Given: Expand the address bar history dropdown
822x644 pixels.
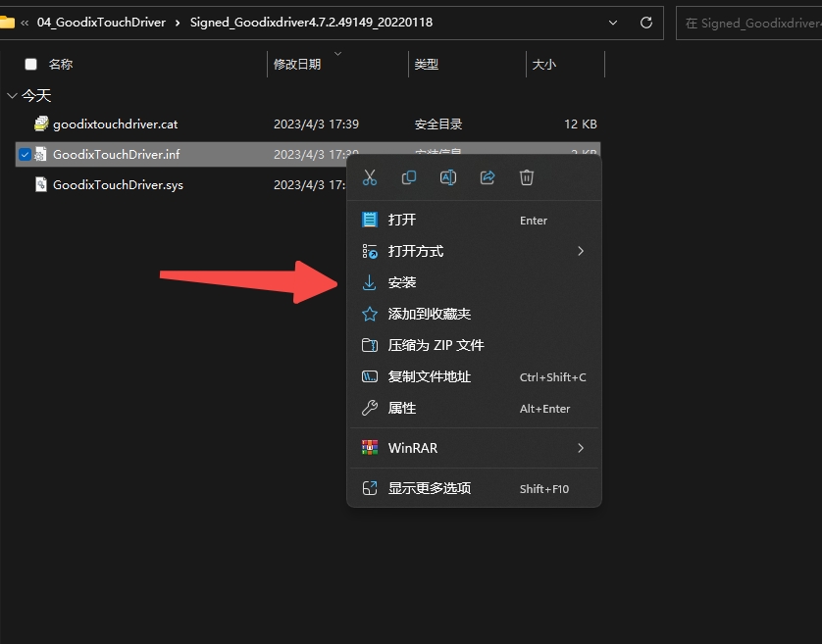Looking at the screenshot, I should coord(614,23).
